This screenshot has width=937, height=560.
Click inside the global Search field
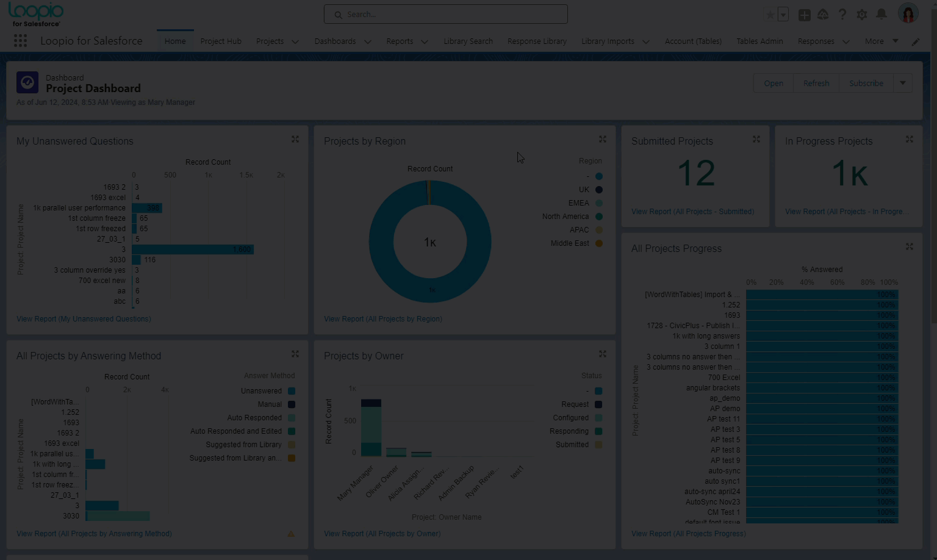(x=446, y=14)
